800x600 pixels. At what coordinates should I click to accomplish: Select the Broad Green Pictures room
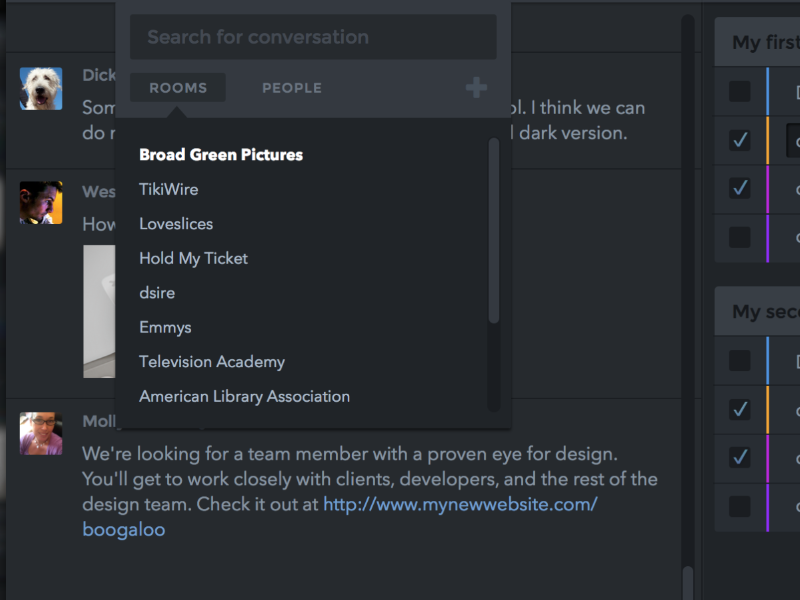tap(221, 155)
